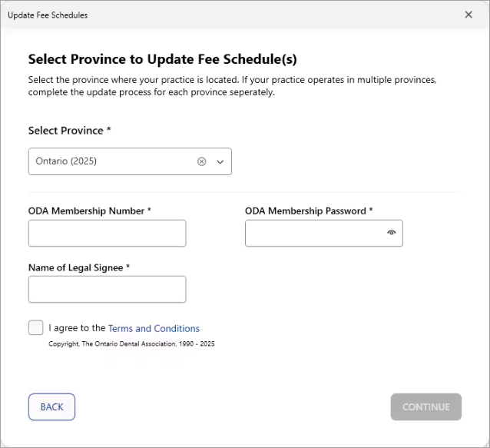Image resolution: width=490 pixels, height=448 pixels.
Task: Close the Update Fee Schedules dialog
Action: coord(468,15)
